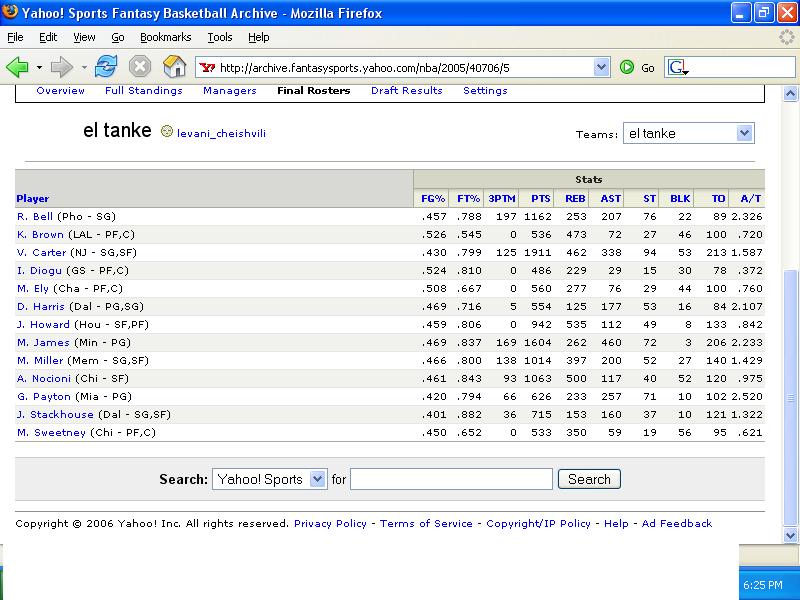Sort by the AST column header
Screen dimensions: 800x600
pyautogui.click(x=611, y=198)
